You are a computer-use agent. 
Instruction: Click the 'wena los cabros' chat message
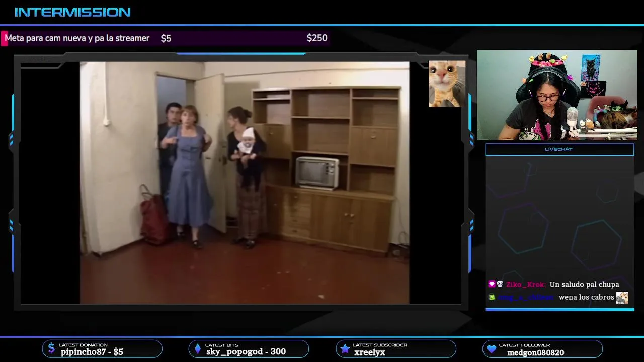586,297
